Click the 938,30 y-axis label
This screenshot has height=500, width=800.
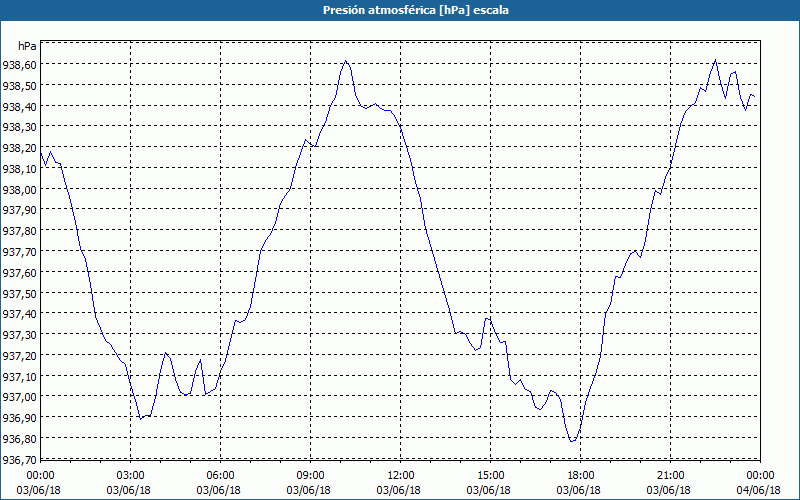tap(19, 127)
